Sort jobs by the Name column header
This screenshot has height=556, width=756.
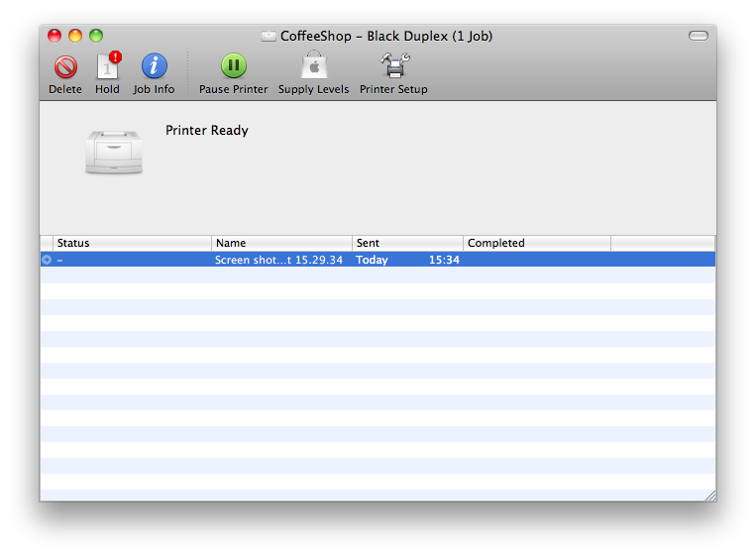pos(281,243)
